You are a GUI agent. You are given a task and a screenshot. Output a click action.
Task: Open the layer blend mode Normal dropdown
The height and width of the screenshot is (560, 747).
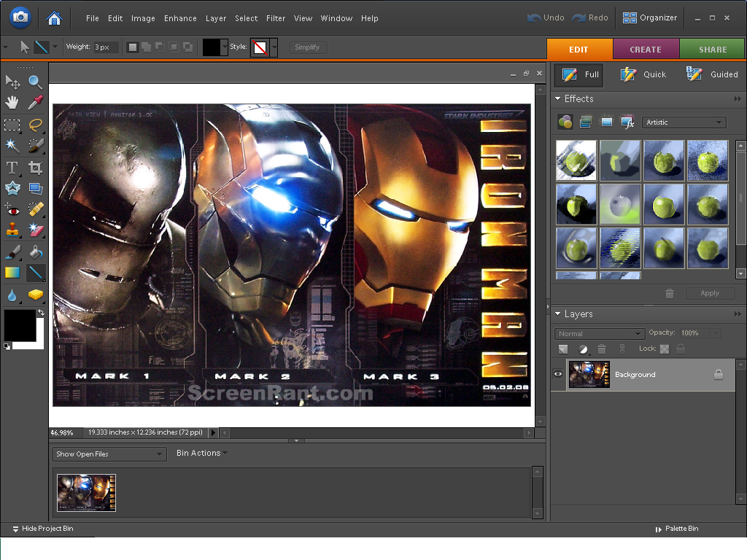[598, 333]
